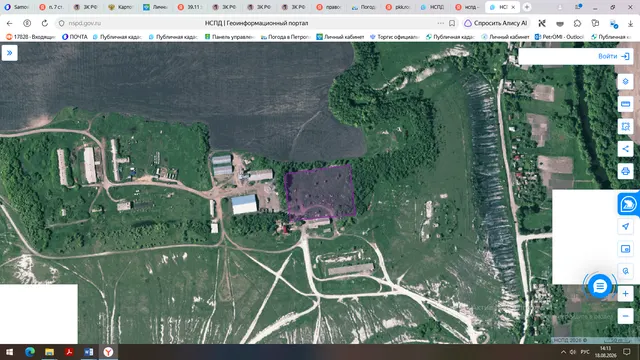640x360 pixels.
Task: Open the map layers panel icon
Action: [625, 82]
